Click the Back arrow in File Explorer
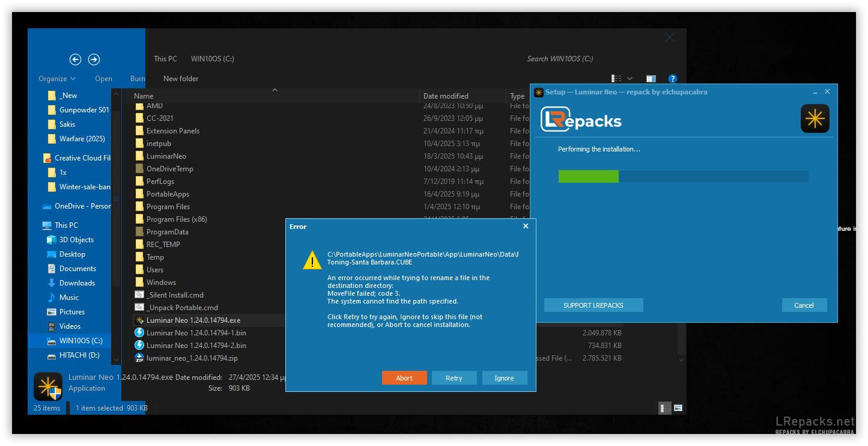The width and height of the screenshot is (868, 446). pos(75,59)
